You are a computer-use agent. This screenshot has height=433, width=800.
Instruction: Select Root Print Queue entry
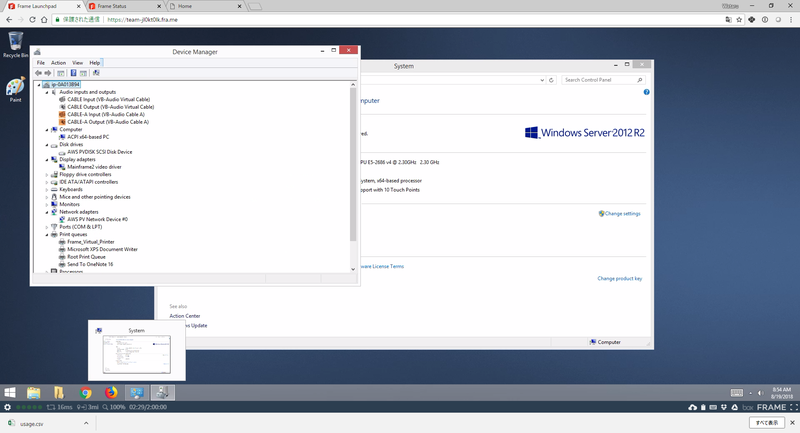click(86, 257)
